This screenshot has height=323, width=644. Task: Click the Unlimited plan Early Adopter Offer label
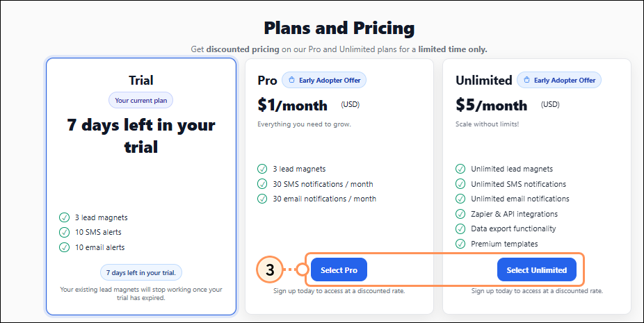coord(565,80)
